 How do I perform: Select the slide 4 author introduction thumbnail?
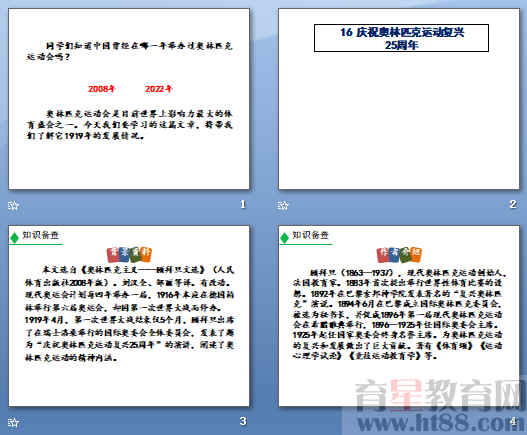coord(399,316)
